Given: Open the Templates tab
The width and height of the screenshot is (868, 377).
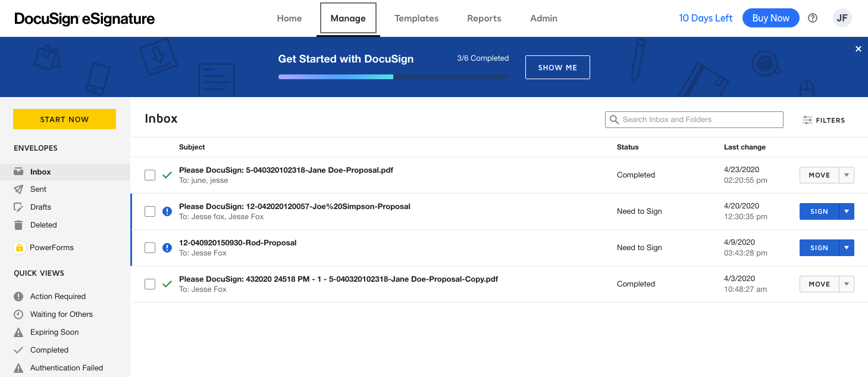Looking at the screenshot, I should pos(416,18).
